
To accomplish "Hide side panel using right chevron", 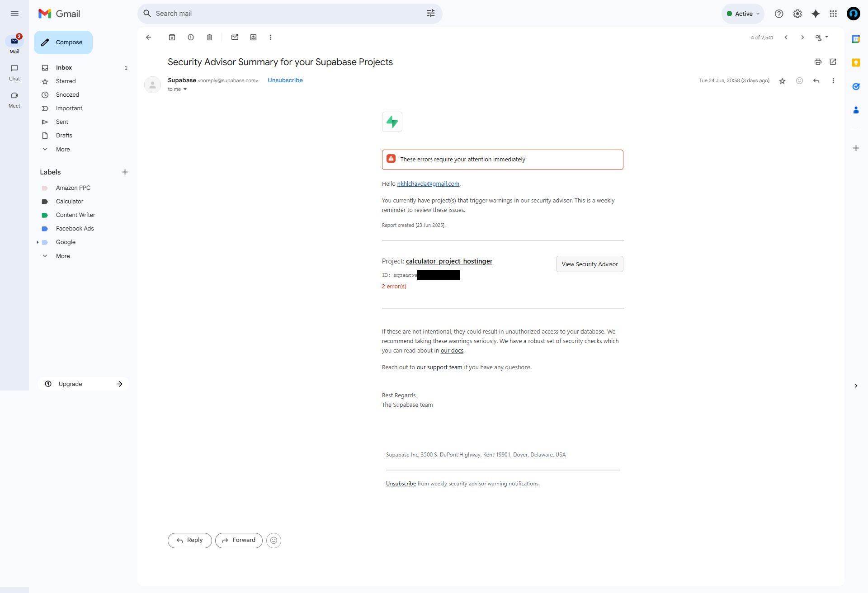I will coord(856,386).
